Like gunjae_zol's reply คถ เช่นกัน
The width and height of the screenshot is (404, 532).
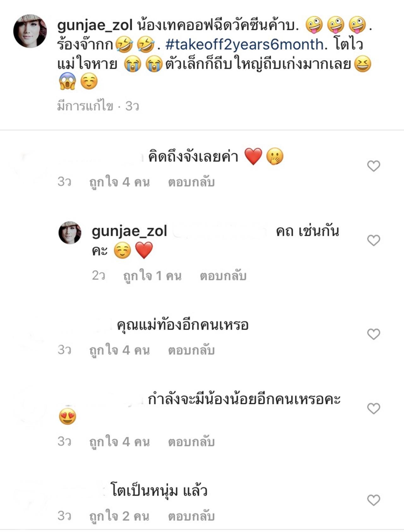point(373,240)
